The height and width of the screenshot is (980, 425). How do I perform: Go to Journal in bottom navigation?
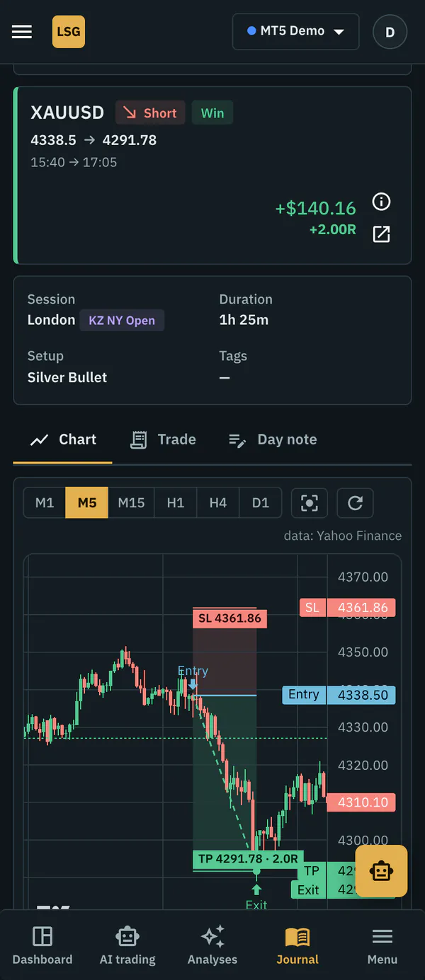(297, 945)
